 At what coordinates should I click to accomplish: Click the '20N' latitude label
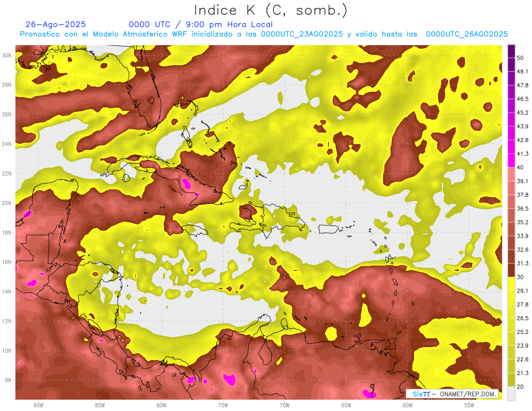(x=8, y=203)
